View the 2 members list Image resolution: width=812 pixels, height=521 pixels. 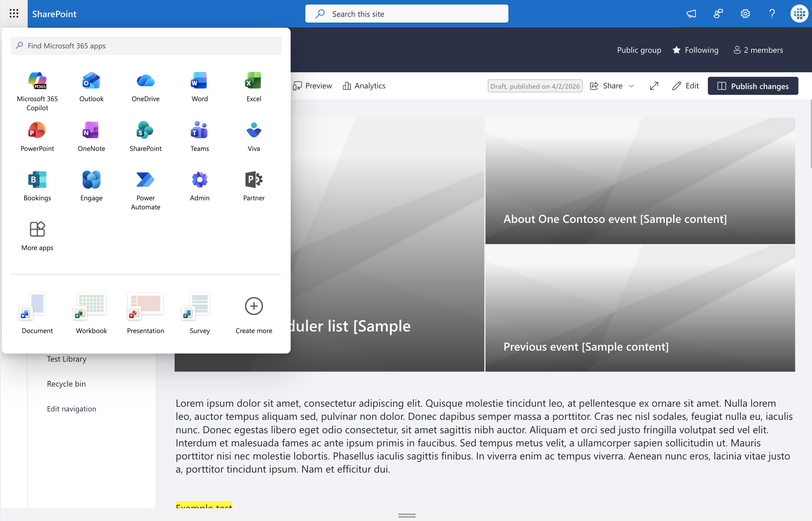tap(758, 50)
